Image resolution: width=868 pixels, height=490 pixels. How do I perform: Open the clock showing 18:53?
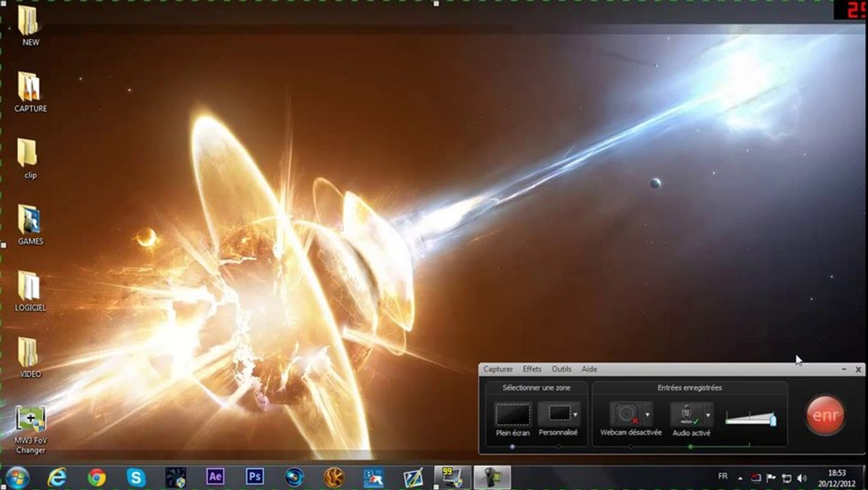(836, 477)
